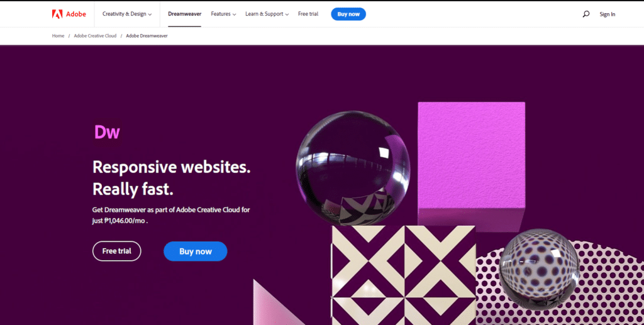
Task: Click the outlined Free trial hero button
Action: tap(116, 251)
